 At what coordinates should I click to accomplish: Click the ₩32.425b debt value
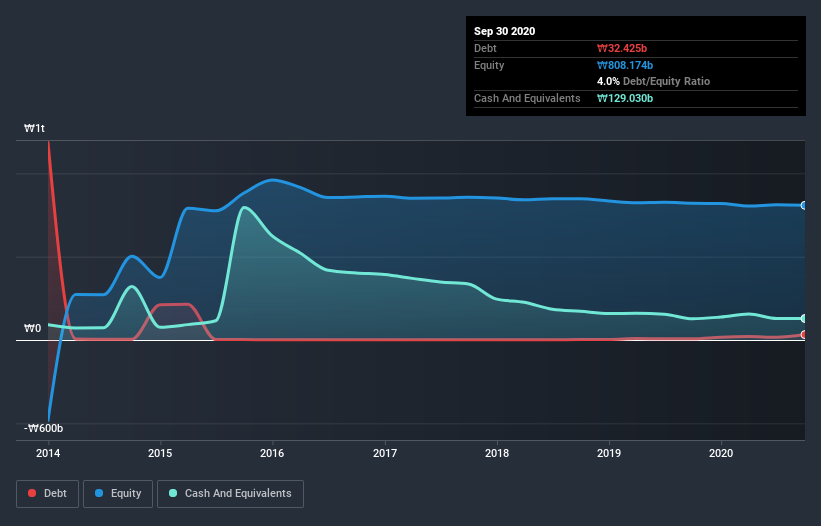pyautogui.click(x=622, y=48)
